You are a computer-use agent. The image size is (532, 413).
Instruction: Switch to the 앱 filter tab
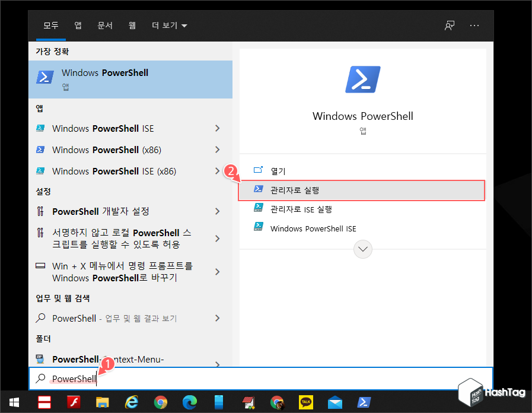(x=78, y=26)
